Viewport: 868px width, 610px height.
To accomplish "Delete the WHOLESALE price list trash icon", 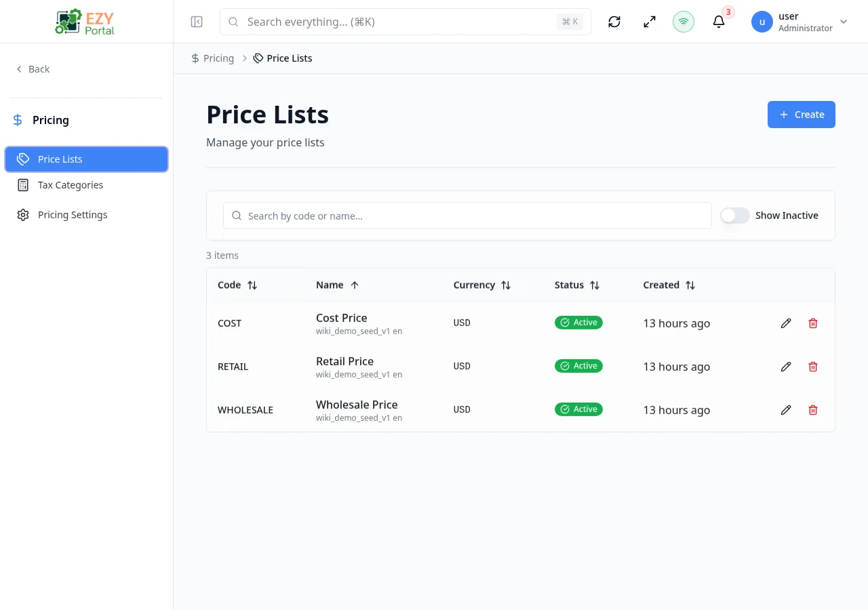I will pos(813,410).
